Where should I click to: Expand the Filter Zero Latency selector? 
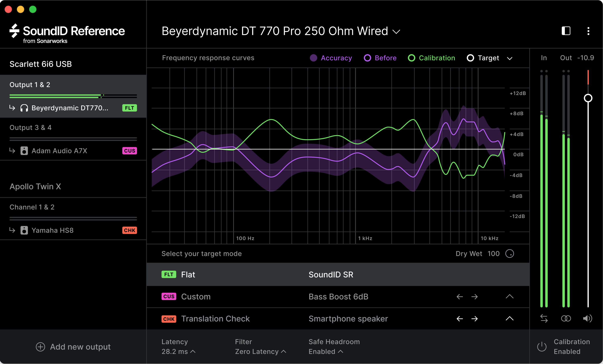260,351
